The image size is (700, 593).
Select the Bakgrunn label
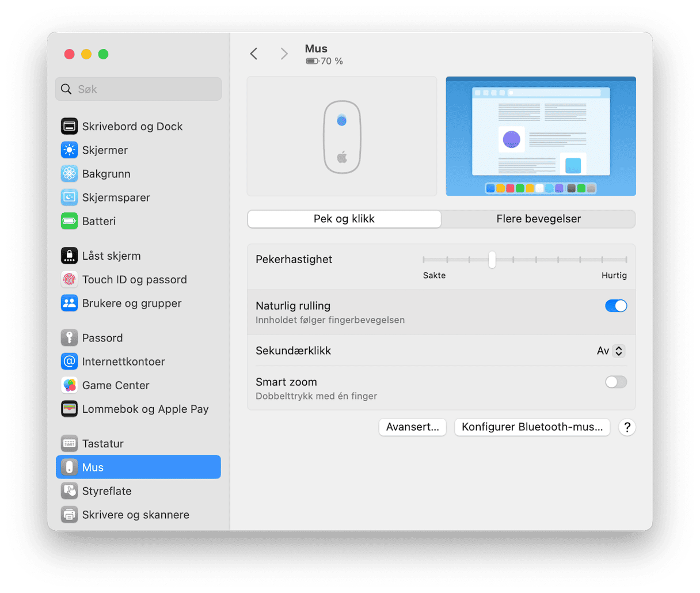click(x=106, y=173)
